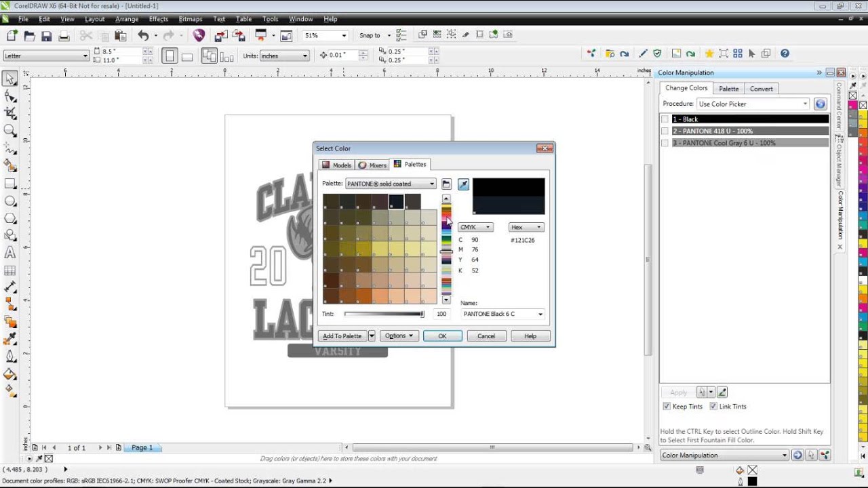Select the Ellipse tool in the toolbox
Screen dimensions: 868x488
[10, 201]
